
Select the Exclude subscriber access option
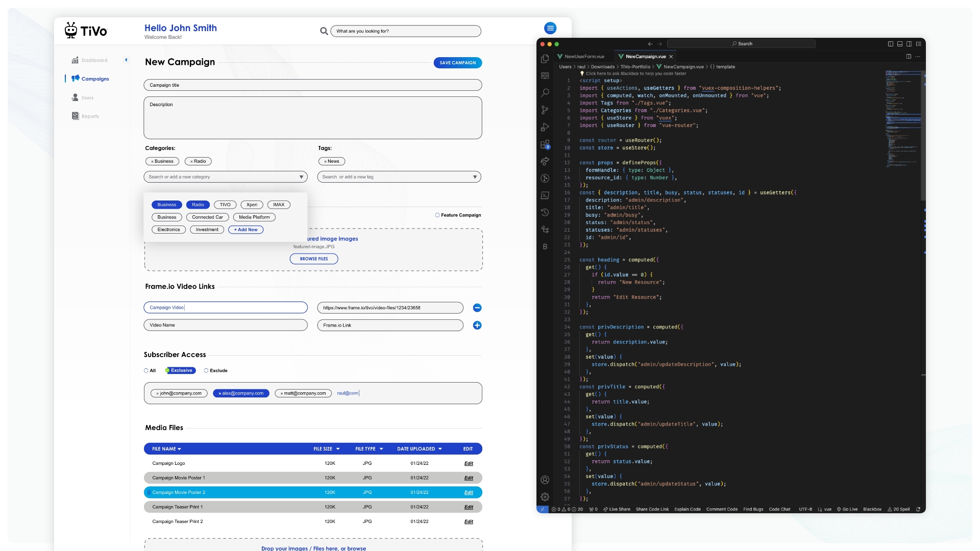tap(206, 371)
